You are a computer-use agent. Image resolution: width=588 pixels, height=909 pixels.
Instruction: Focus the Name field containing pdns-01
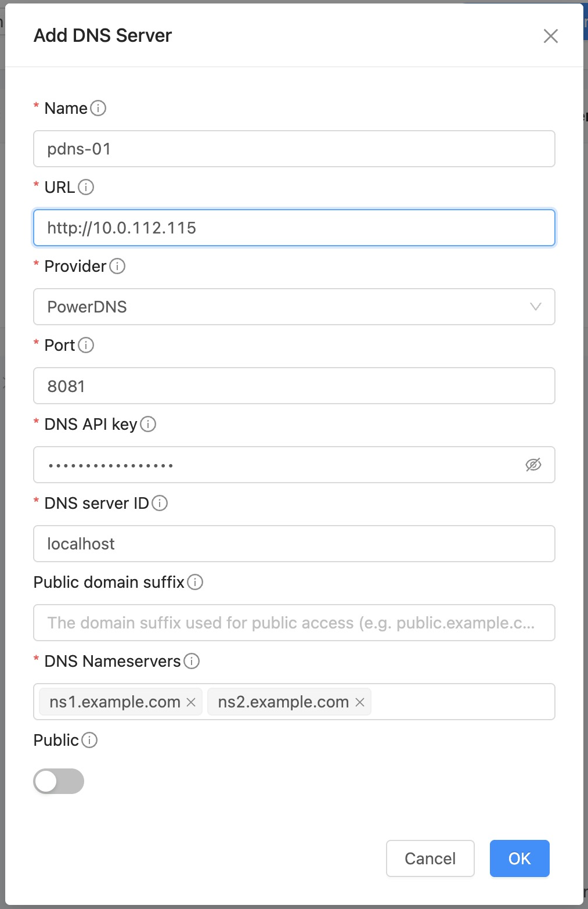294,149
